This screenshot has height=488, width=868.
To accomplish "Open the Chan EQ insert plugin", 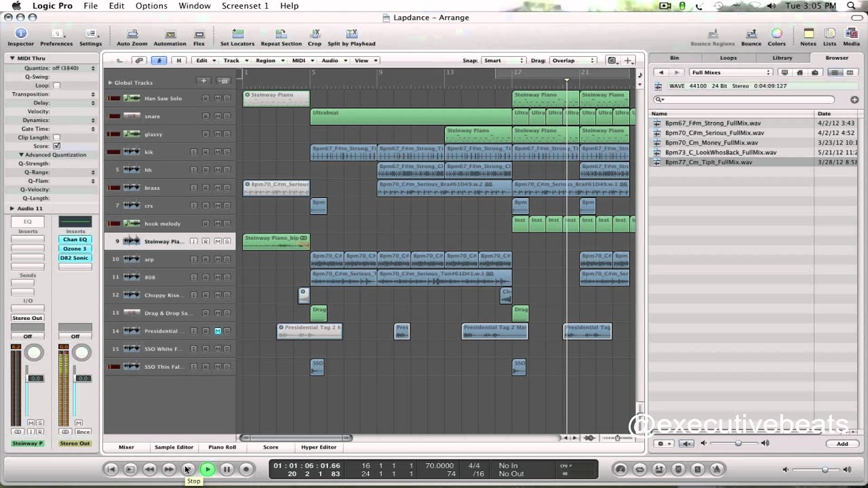I will pyautogui.click(x=75, y=239).
